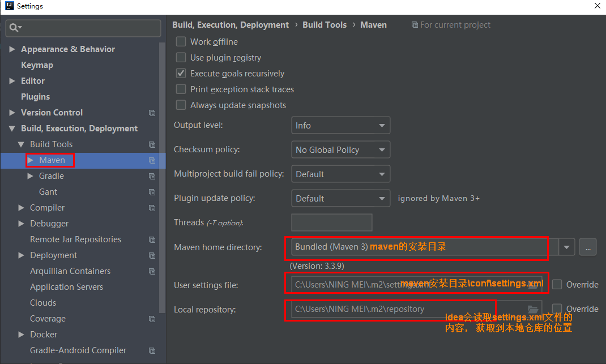The image size is (606, 364).
Task: Click the project-level icon next to Compiler
Action: coord(152,208)
